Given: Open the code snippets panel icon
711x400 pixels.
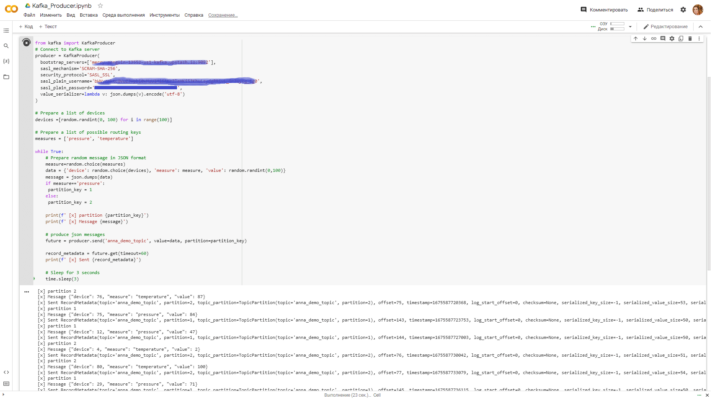Looking at the screenshot, I should (x=6, y=372).
